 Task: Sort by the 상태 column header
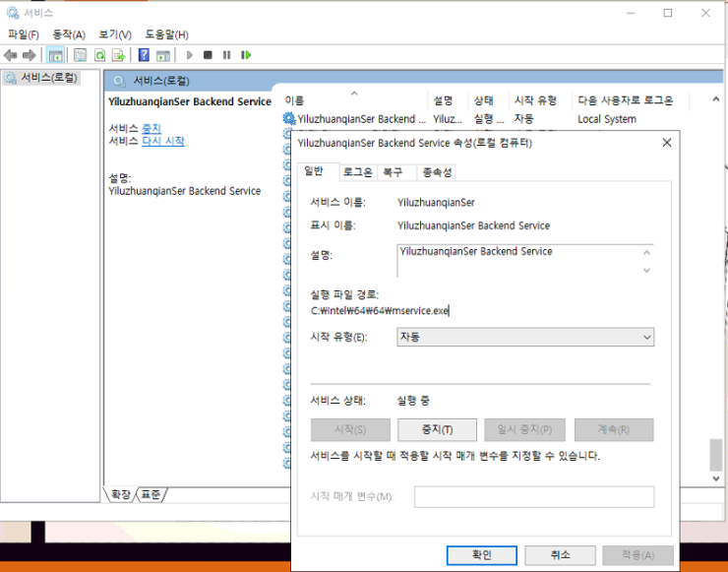pos(488,100)
